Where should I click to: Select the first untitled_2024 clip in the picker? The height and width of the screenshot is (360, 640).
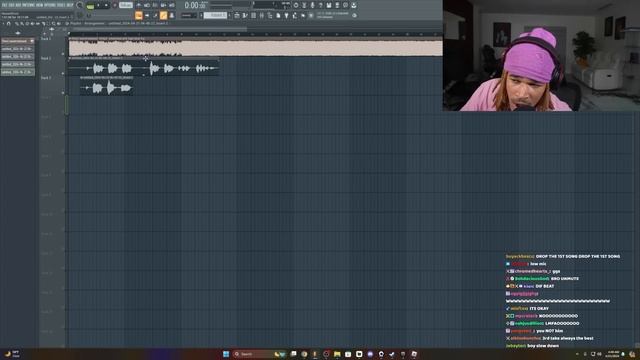(x=18, y=49)
